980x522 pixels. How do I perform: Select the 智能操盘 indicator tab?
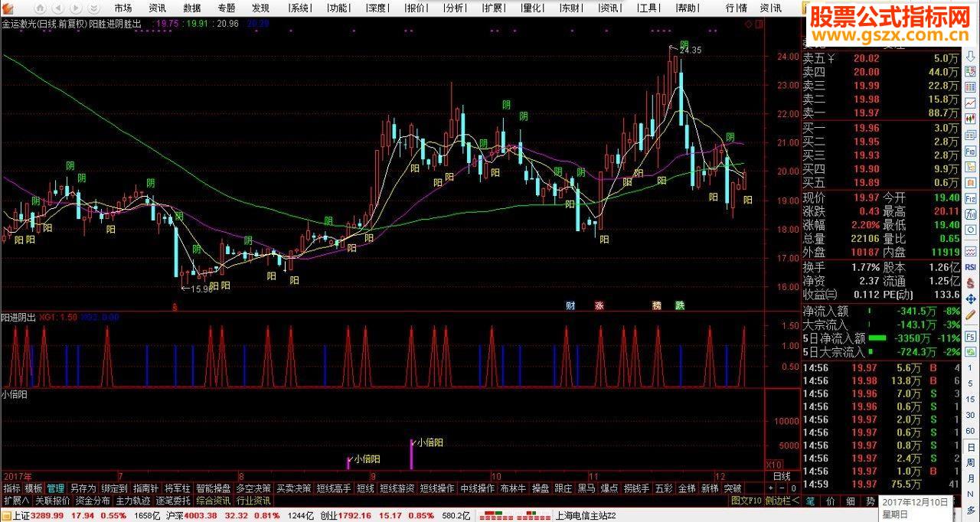click(x=213, y=488)
